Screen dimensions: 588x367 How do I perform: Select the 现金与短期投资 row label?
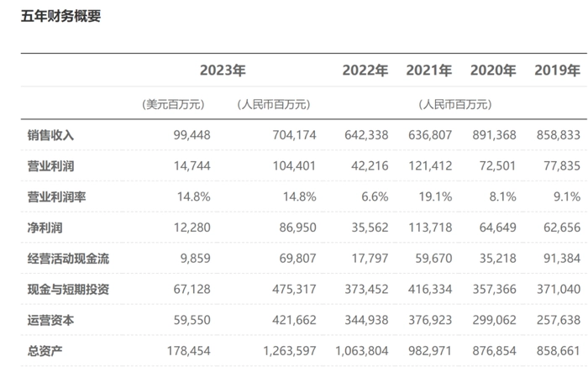click(x=68, y=289)
